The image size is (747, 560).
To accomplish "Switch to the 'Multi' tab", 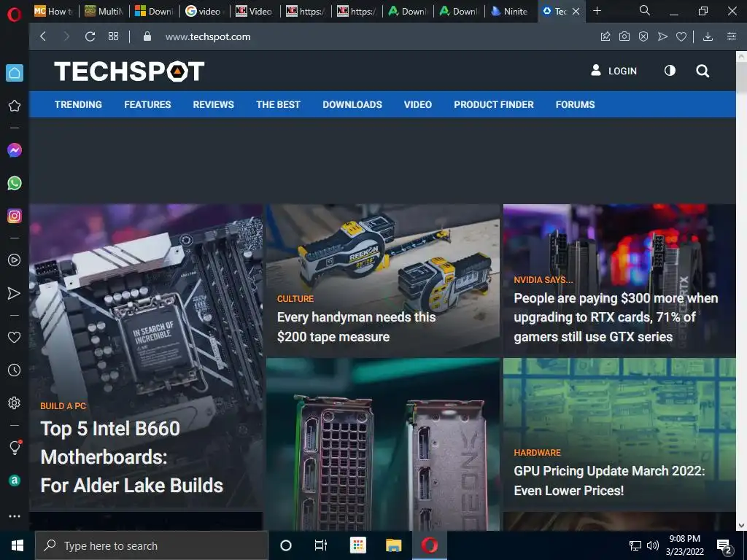I will point(104,11).
